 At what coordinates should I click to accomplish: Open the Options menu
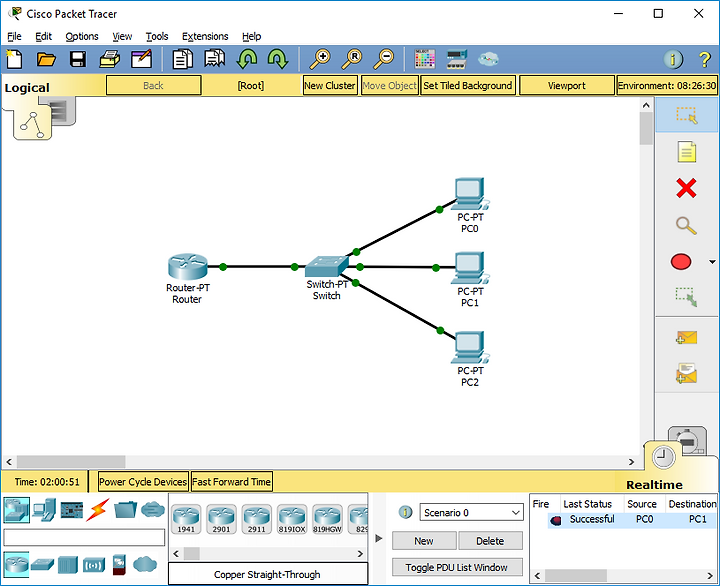click(82, 36)
